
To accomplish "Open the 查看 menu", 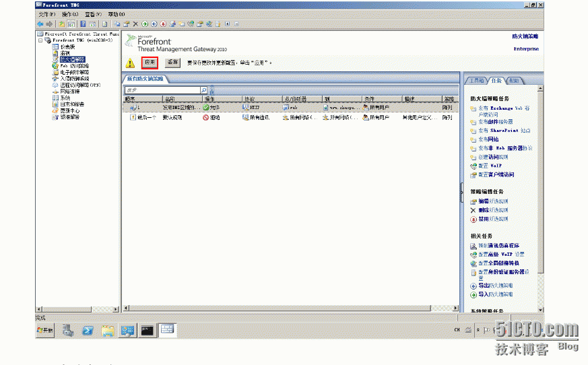I will [93, 14].
